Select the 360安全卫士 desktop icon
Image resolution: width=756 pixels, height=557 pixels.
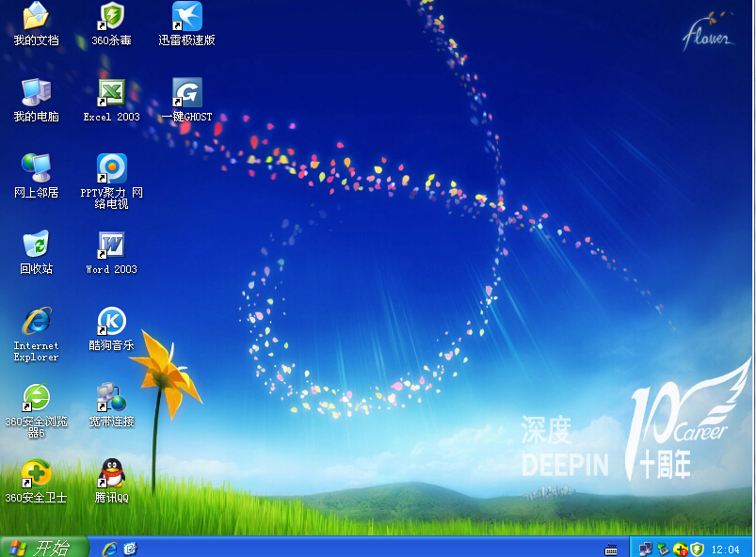tap(36, 473)
